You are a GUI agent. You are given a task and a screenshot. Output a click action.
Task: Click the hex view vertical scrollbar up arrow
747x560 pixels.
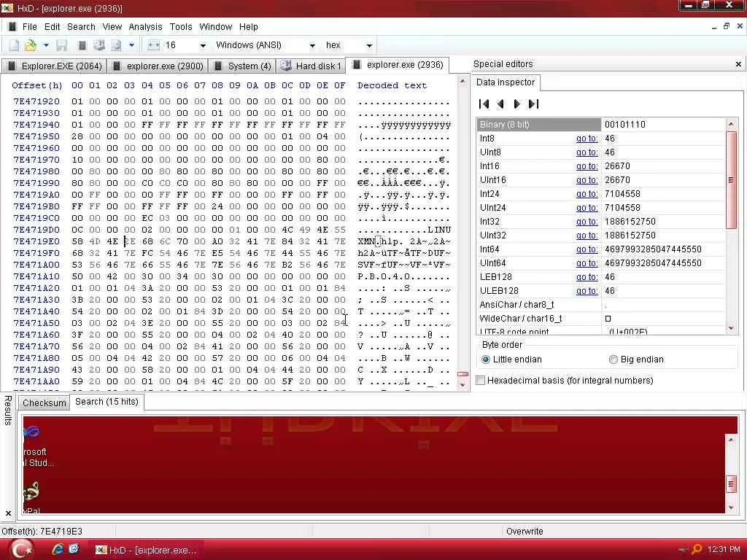(x=462, y=82)
